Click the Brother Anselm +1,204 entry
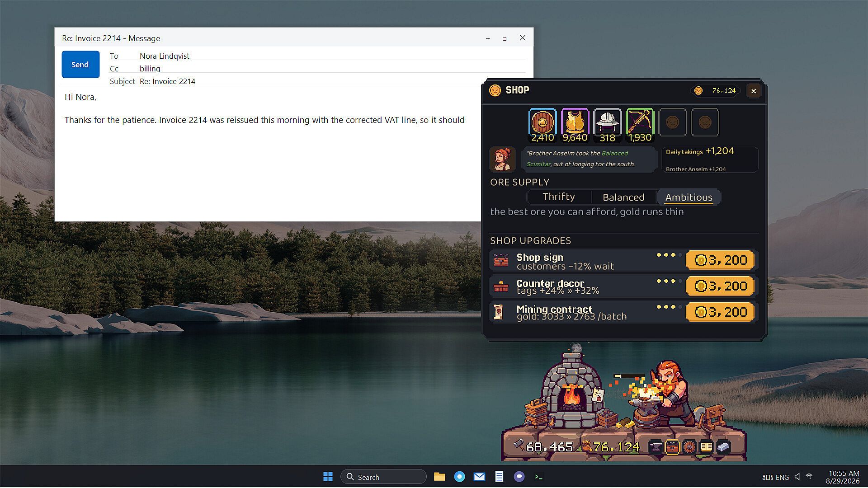This screenshot has height=488, width=868. [696, 169]
